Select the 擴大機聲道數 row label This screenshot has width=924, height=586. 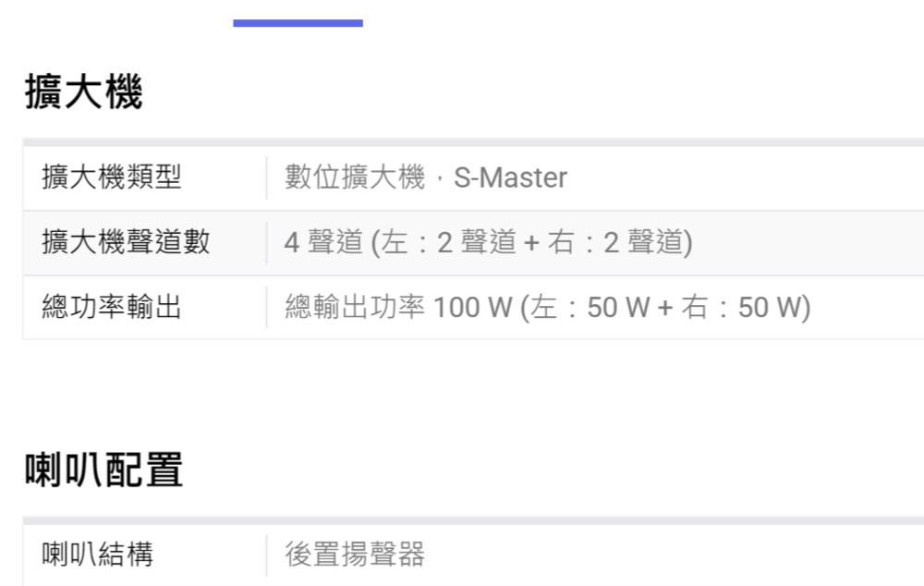[x=126, y=242]
